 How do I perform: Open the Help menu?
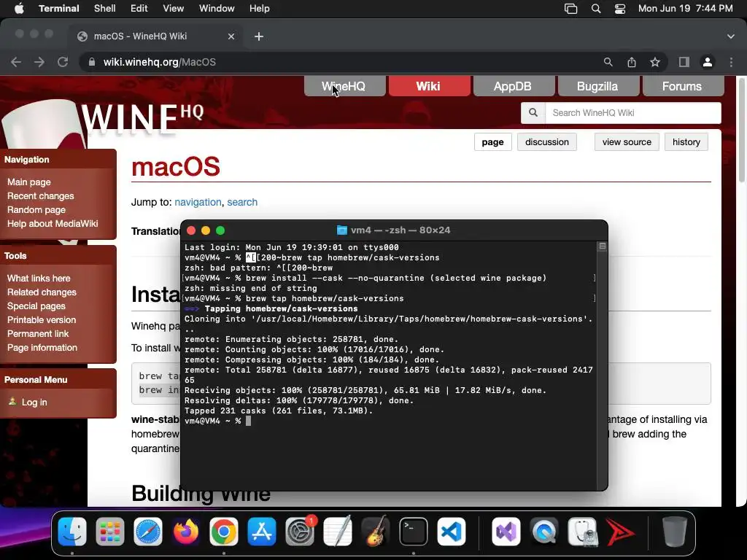click(x=259, y=9)
